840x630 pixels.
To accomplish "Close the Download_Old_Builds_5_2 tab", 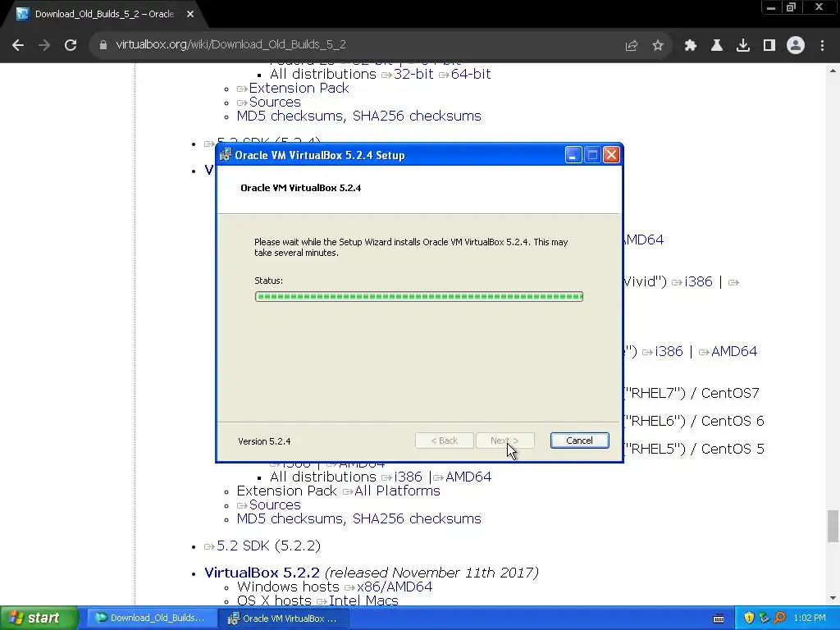I will click(190, 15).
